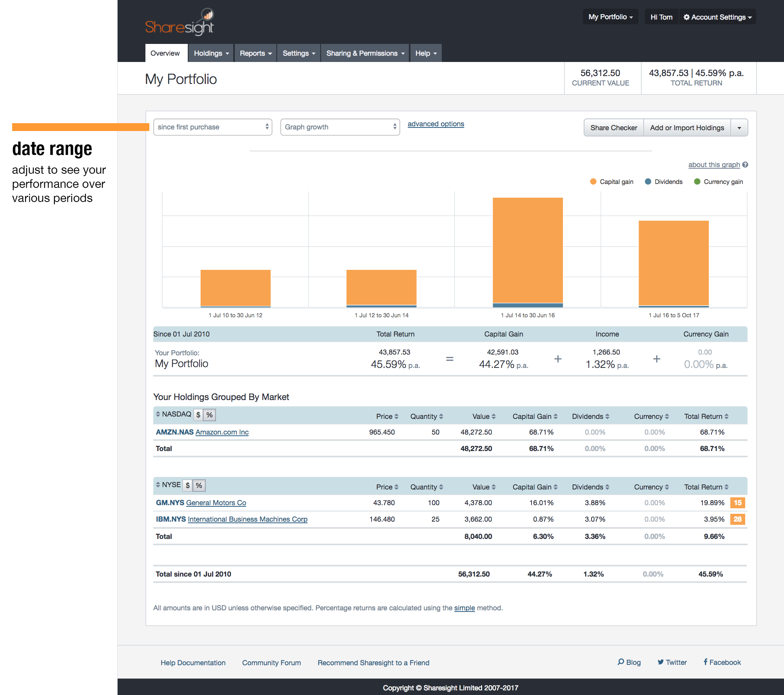This screenshot has width=784, height=695.
Task: Select the Overview tab
Action: pyautogui.click(x=165, y=53)
